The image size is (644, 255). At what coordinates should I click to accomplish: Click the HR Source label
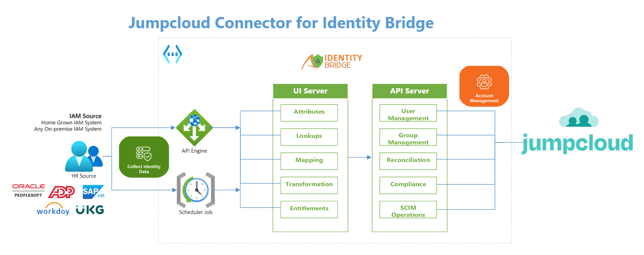[84, 176]
